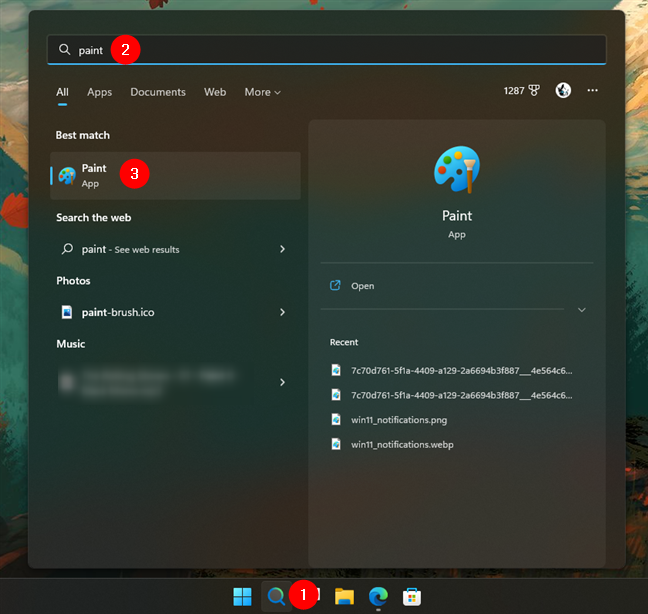The image size is (648, 614).
Task: Switch to the Documents filter tab
Action: (158, 92)
